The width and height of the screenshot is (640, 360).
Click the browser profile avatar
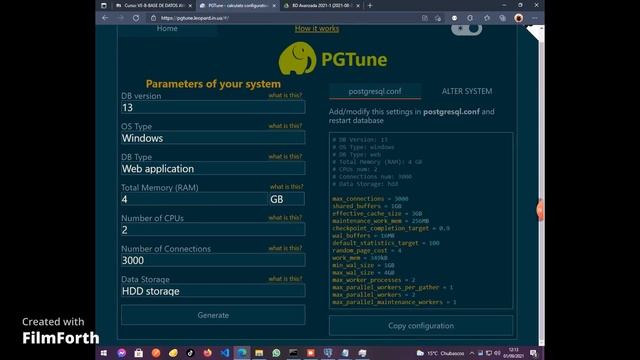(519, 18)
